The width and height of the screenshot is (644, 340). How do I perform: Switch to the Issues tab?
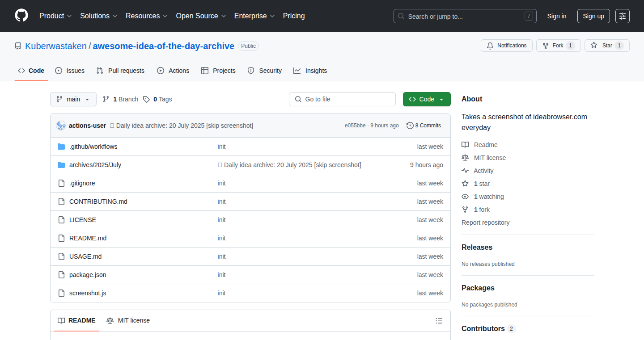click(70, 71)
